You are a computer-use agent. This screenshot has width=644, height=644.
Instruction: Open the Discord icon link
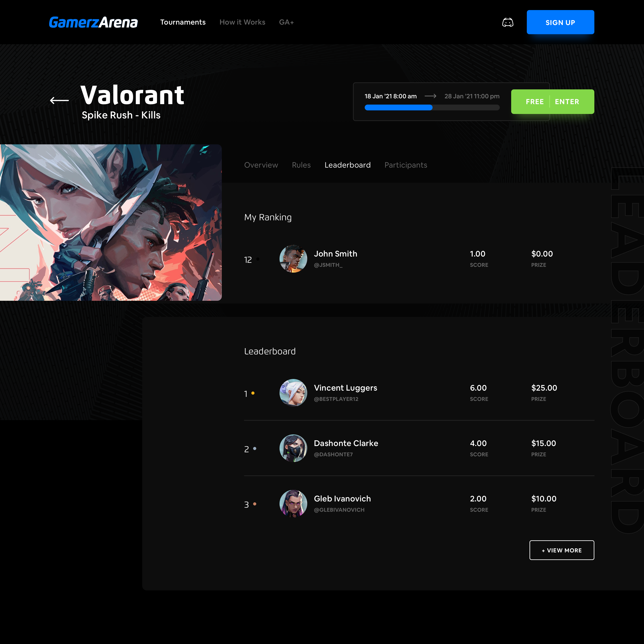click(x=508, y=22)
